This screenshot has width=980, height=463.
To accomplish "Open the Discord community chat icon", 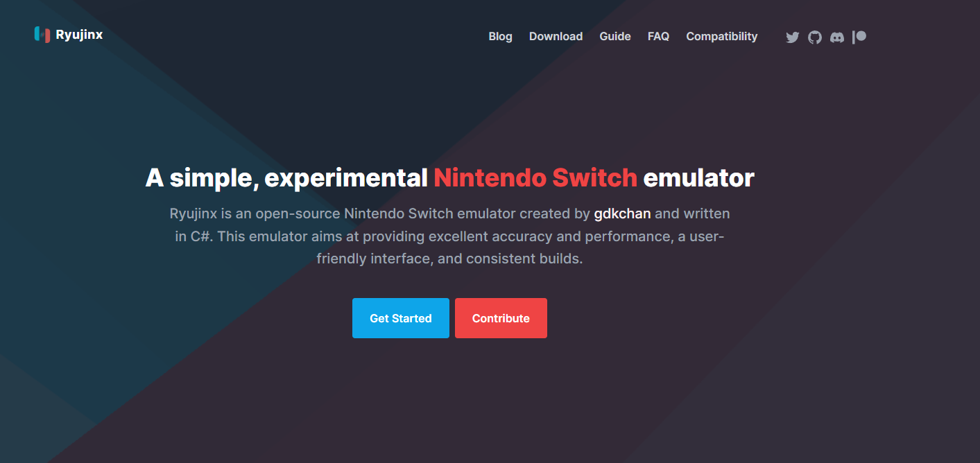I will point(836,37).
